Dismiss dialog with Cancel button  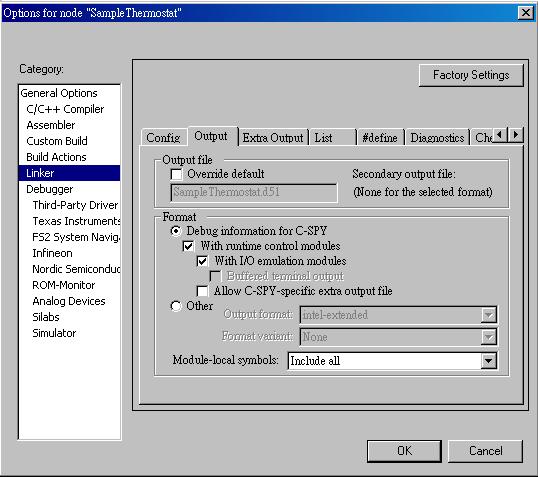point(486,451)
